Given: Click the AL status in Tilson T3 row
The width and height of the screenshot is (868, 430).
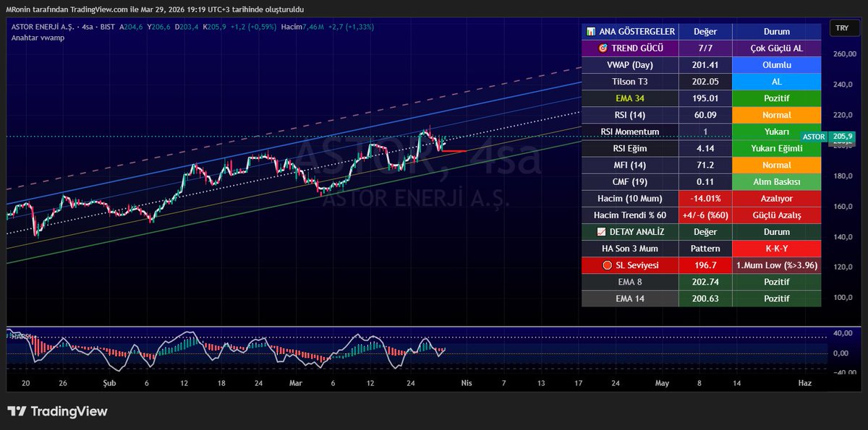Looking at the screenshot, I should 777,82.
